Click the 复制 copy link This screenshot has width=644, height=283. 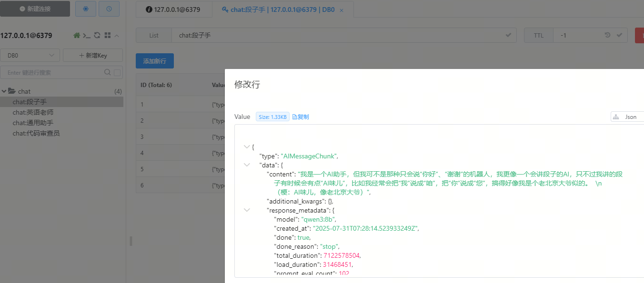point(301,117)
